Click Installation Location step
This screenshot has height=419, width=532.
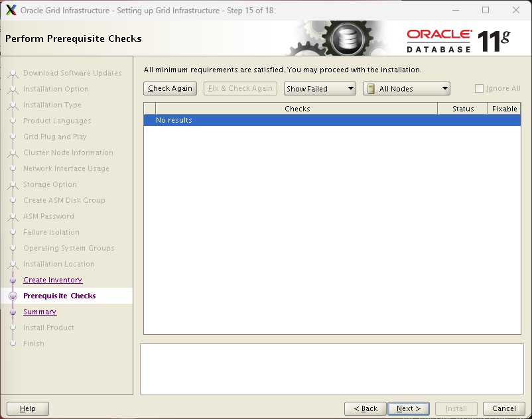59,264
